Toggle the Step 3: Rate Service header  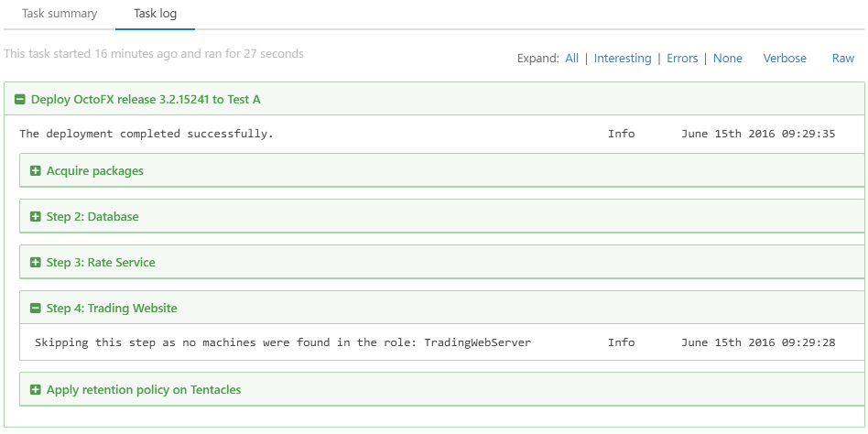coord(101,263)
